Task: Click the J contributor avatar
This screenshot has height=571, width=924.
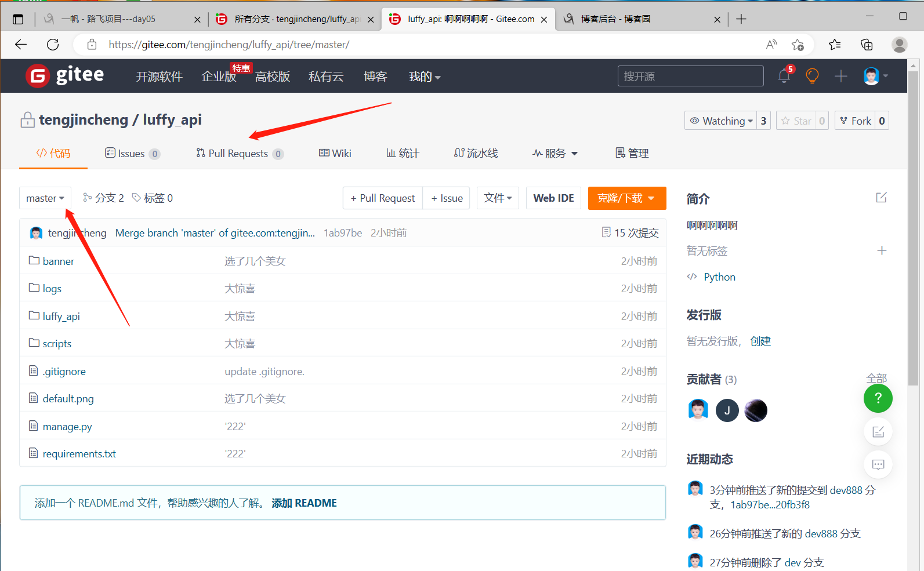Action: (x=727, y=410)
